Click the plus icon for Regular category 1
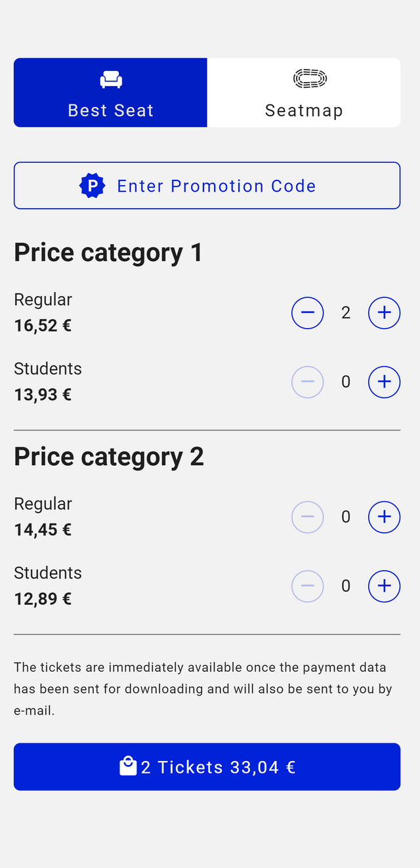Viewport: 420px width, 868px height. click(x=384, y=313)
